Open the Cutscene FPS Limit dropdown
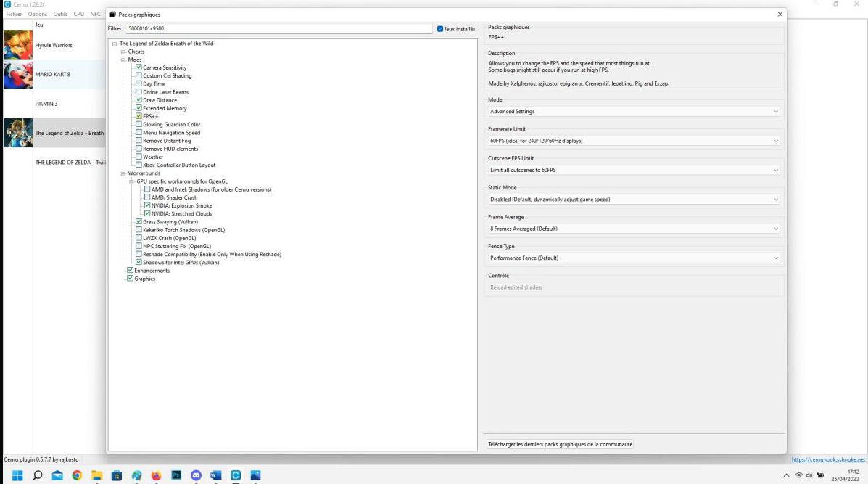Screen dimensions: 868x484 point(633,170)
